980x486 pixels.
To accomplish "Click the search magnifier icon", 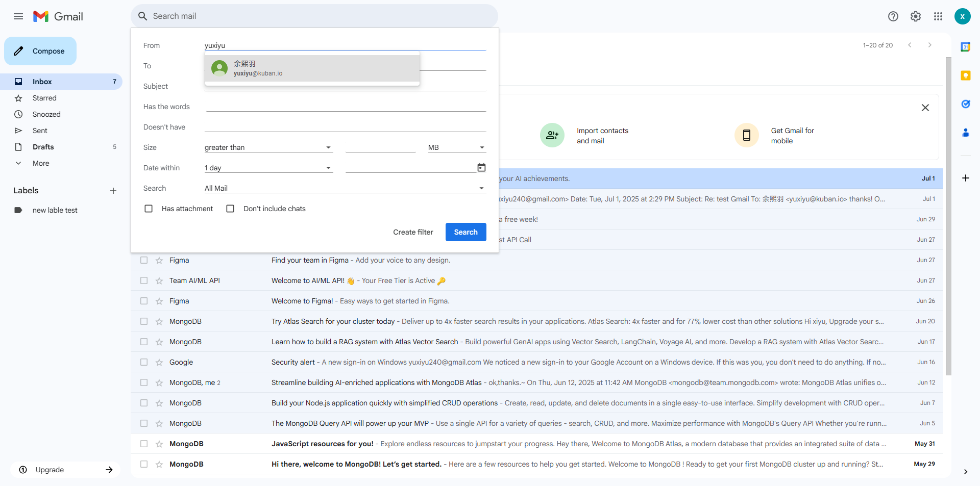I will click(143, 16).
